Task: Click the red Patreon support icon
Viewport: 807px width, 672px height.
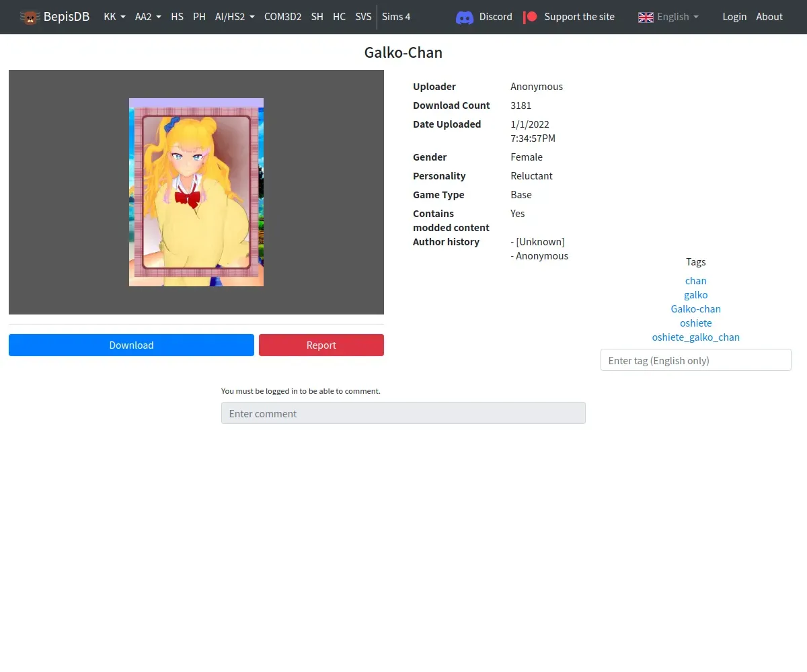Action: click(531, 17)
